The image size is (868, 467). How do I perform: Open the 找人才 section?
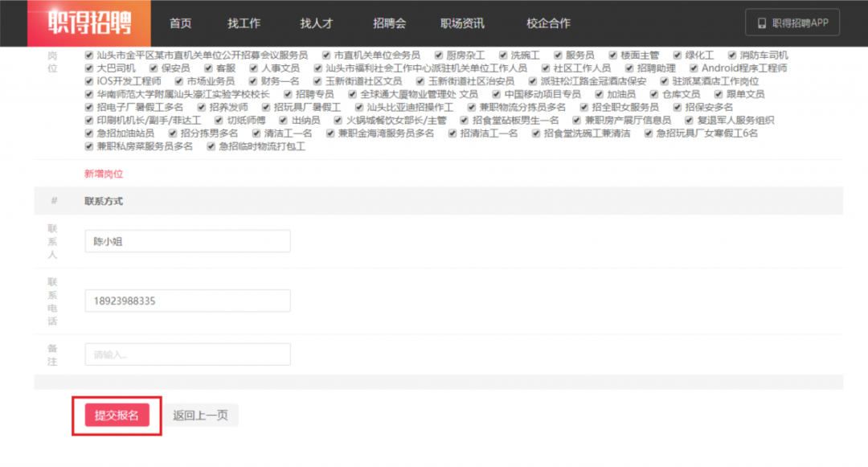coord(316,23)
